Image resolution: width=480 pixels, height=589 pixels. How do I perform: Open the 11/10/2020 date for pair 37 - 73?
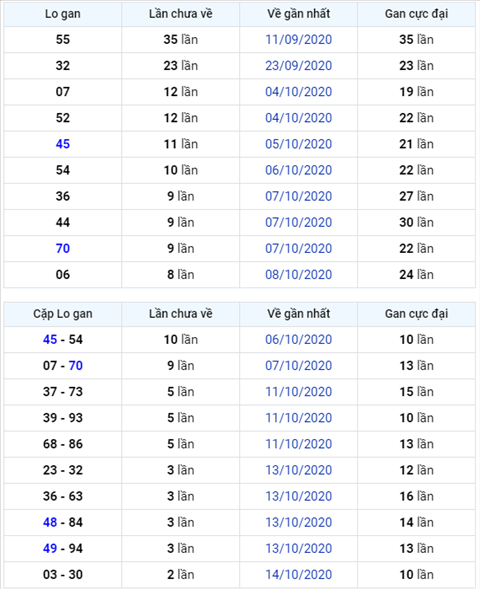(299, 392)
